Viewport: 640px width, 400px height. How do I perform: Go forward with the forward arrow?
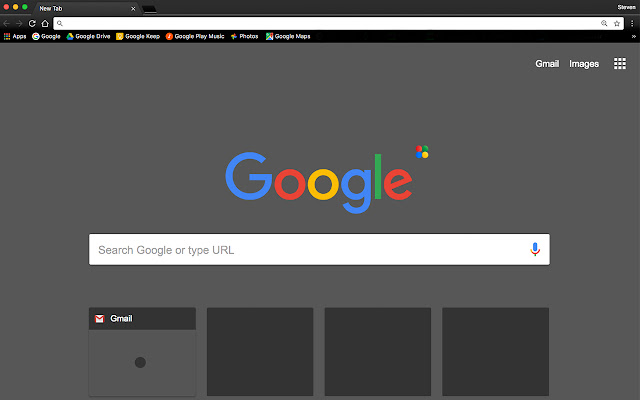19,23
